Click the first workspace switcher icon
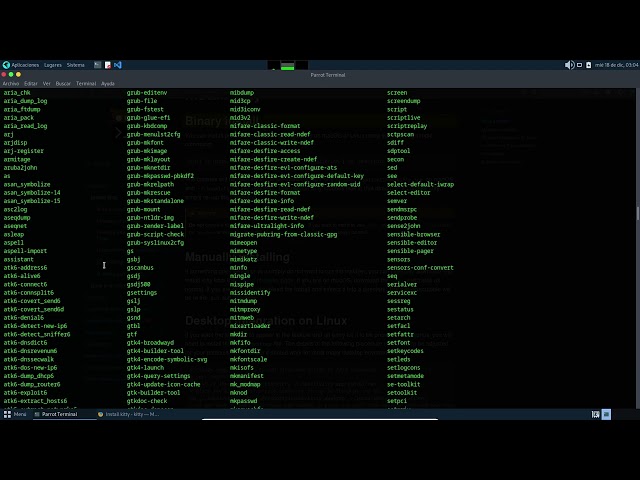 [596, 415]
